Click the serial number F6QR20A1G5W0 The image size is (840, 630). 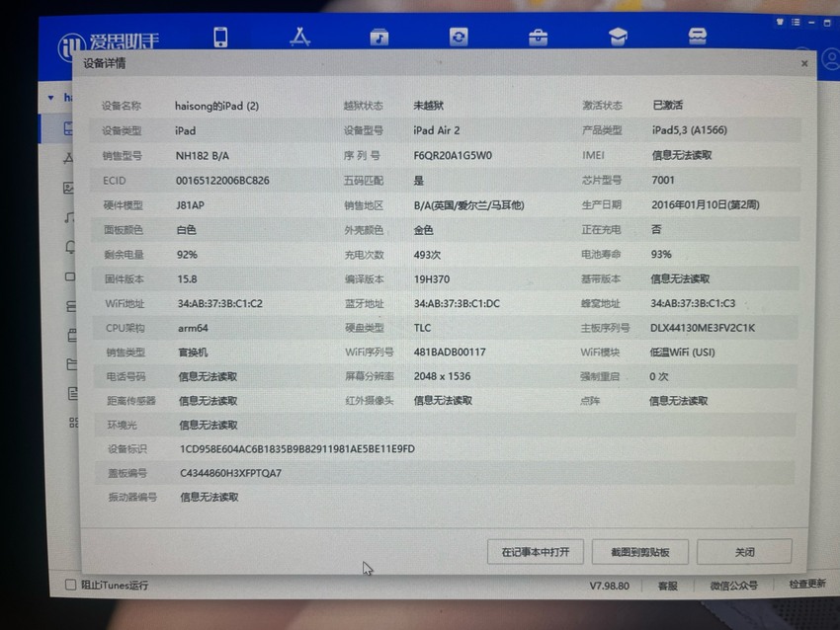pos(453,156)
